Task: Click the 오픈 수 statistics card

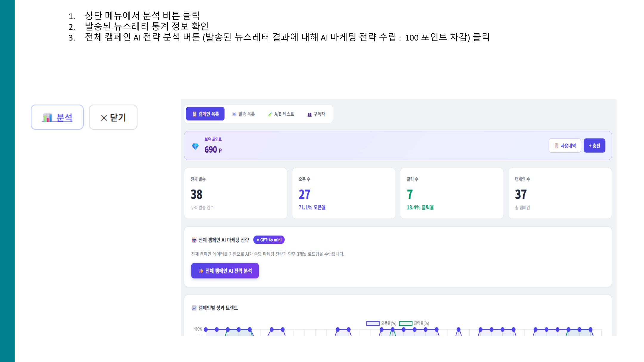Action: 344,193
